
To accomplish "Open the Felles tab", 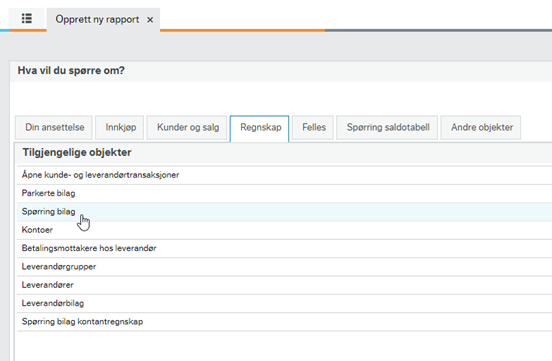I will click(314, 127).
